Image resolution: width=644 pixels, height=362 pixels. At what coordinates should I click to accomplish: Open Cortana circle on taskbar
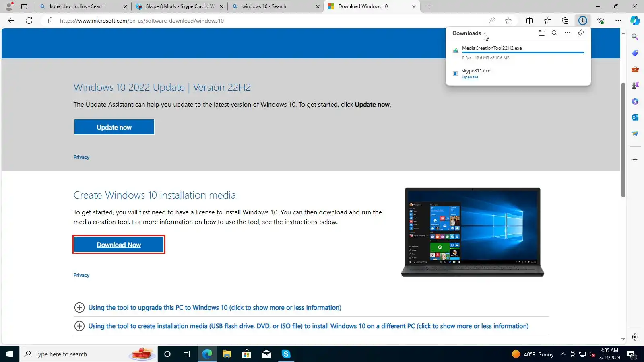coord(167,354)
